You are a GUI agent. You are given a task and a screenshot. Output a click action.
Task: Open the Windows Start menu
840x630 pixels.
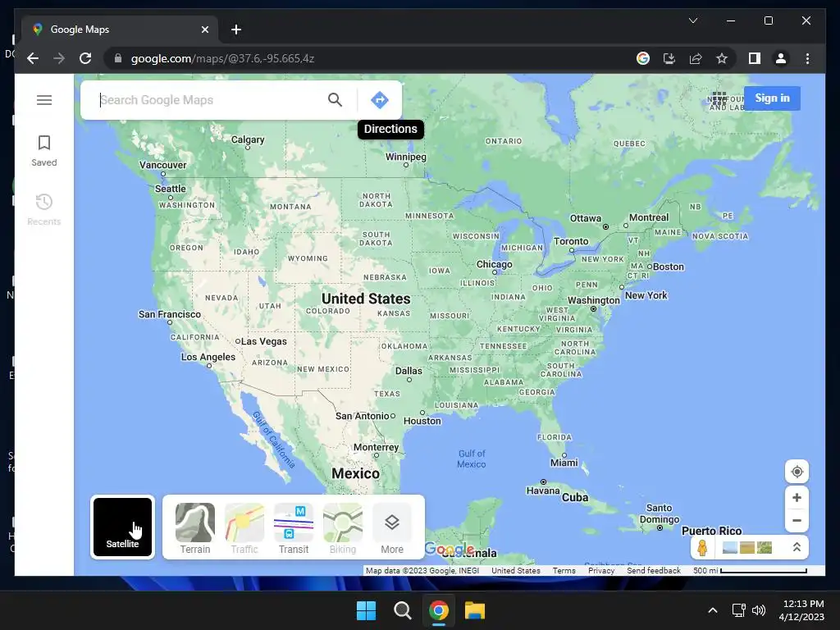pyautogui.click(x=367, y=610)
